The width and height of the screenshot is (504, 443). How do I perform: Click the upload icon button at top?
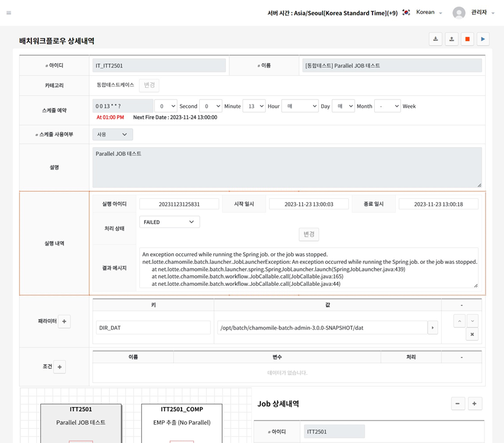coord(452,39)
